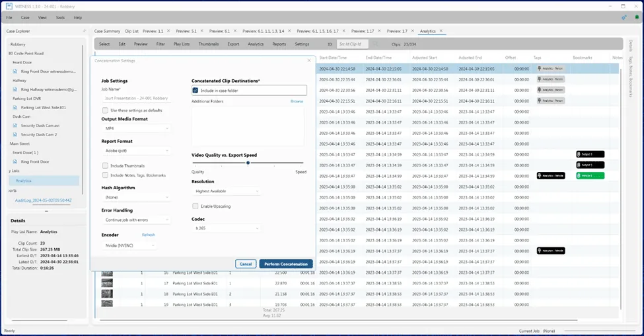This screenshot has height=336, width=644.
Task: Toggle Include in case folder checkbox
Action: click(x=196, y=91)
